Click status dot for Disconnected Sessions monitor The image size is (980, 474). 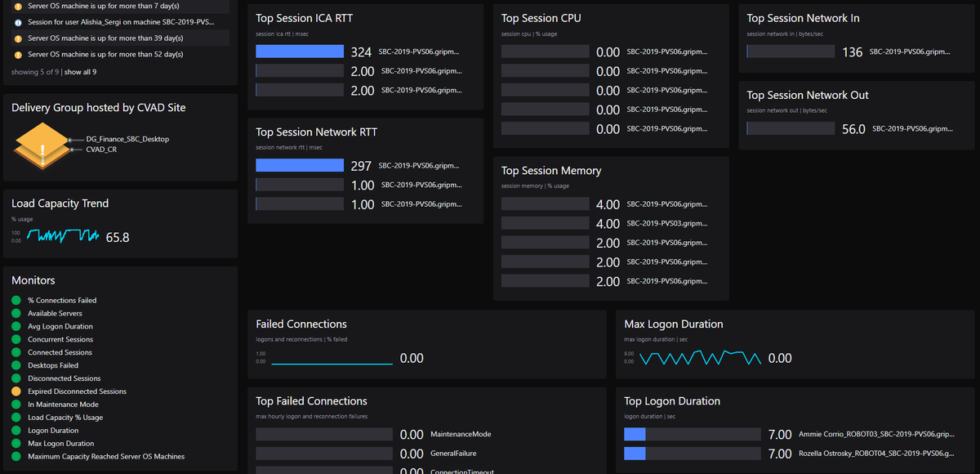point(16,378)
